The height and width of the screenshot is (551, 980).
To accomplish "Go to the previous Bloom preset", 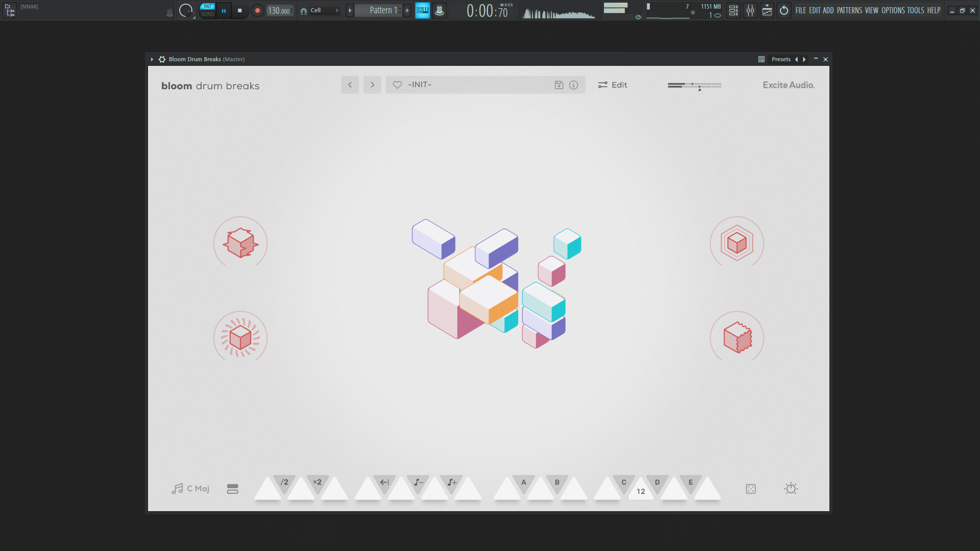I will (350, 85).
